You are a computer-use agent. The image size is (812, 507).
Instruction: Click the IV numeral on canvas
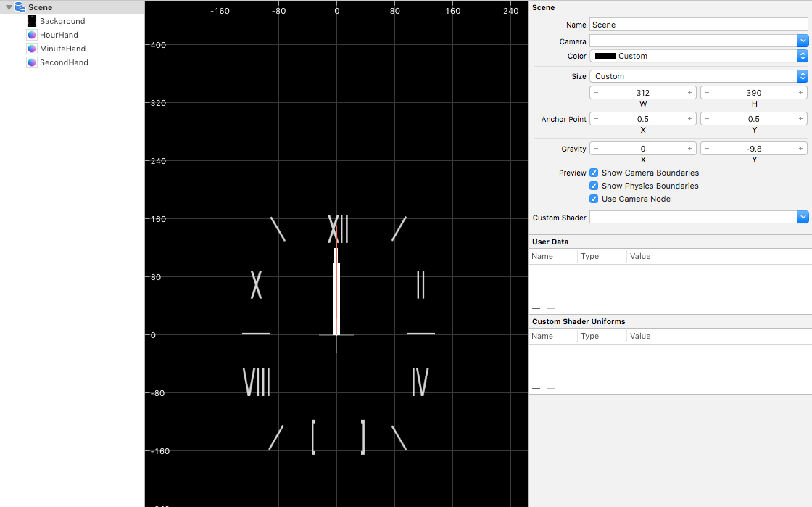click(x=420, y=382)
